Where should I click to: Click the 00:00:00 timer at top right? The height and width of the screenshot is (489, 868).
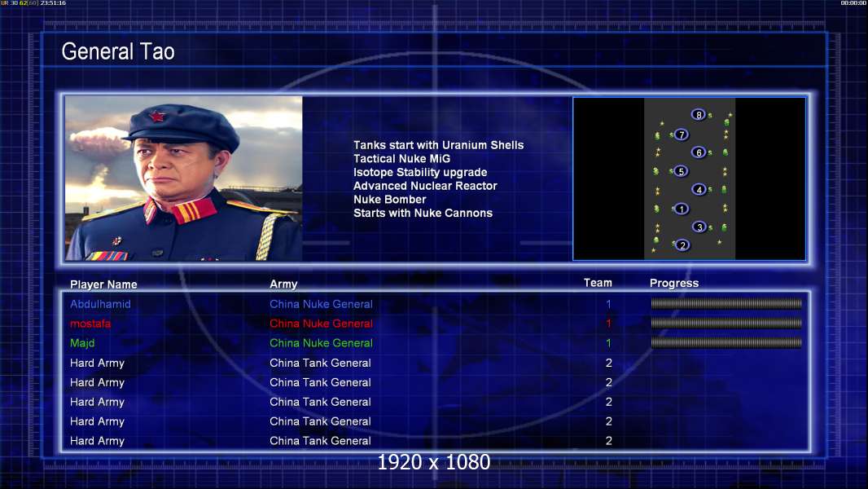tap(853, 2)
